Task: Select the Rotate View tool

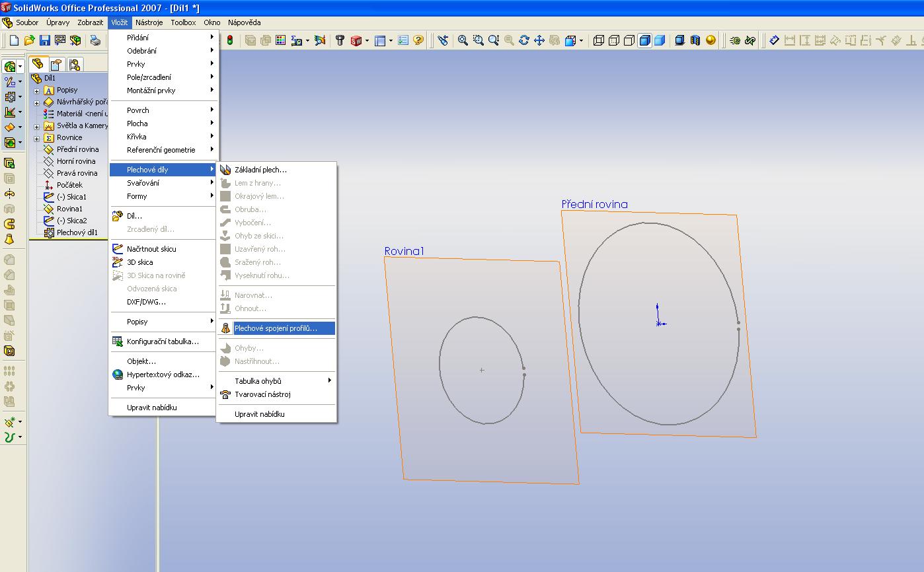Action: (x=524, y=40)
